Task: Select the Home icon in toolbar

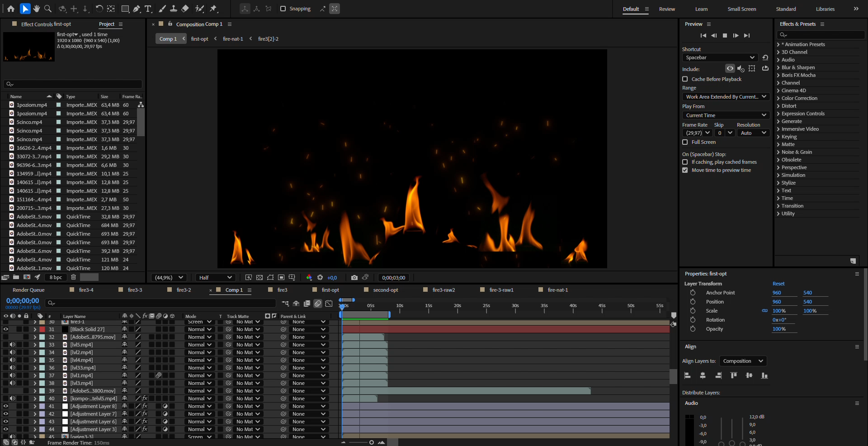Action: click(x=11, y=9)
